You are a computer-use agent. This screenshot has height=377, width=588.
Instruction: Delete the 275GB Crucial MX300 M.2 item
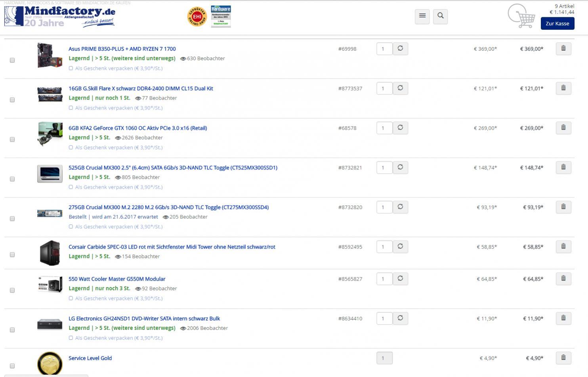563,207
